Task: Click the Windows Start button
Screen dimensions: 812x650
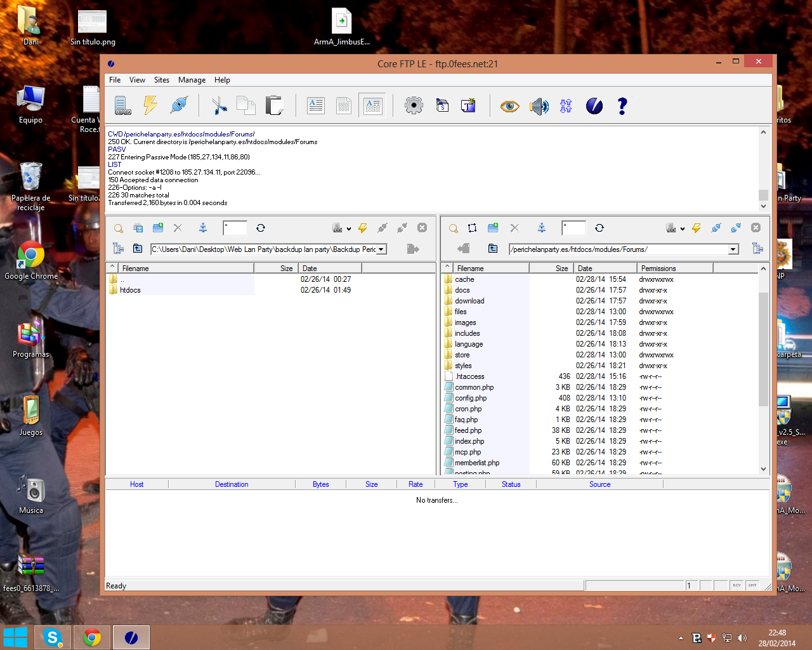Action: [x=15, y=637]
